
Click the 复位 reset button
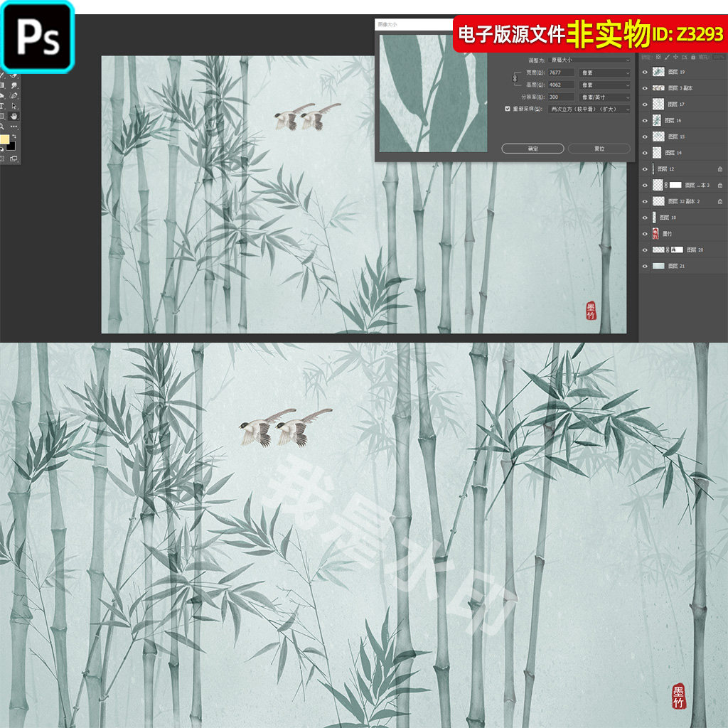pyautogui.click(x=599, y=149)
